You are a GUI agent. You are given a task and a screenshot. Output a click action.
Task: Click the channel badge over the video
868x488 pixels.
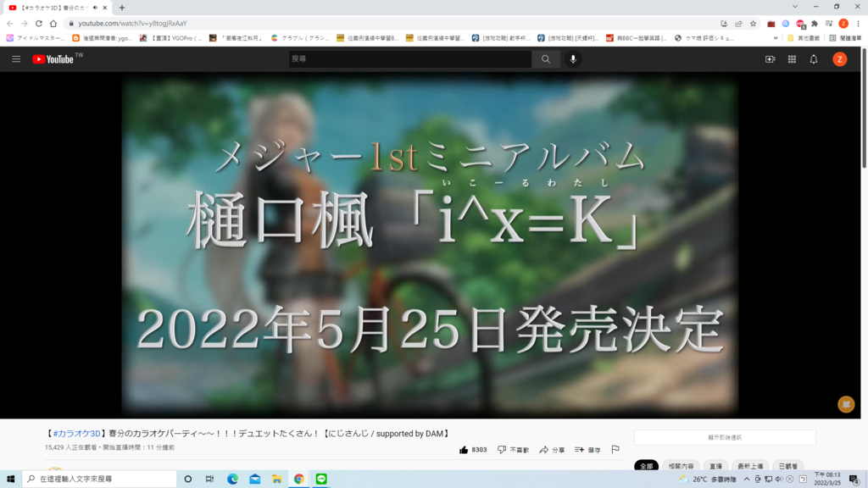(x=846, y=404)
